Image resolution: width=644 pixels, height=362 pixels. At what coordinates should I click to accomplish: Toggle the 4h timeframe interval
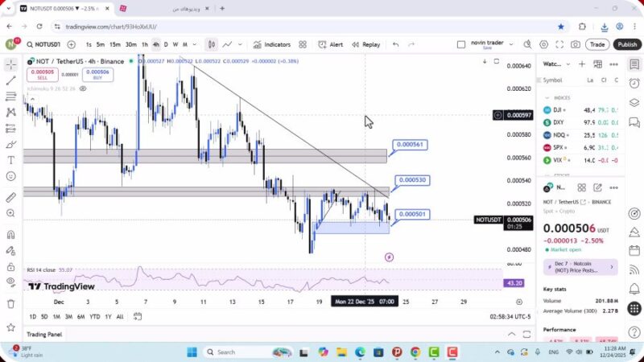(x=155, y=44)
